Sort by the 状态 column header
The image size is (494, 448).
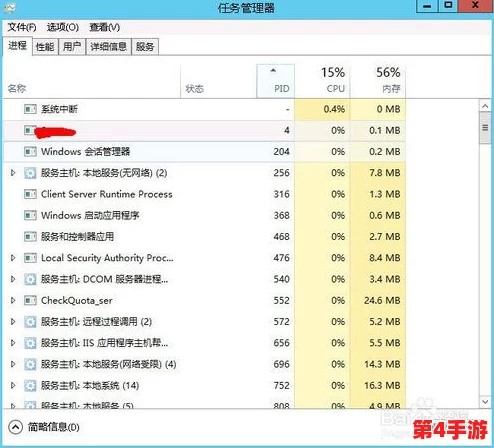click(218, 82)
